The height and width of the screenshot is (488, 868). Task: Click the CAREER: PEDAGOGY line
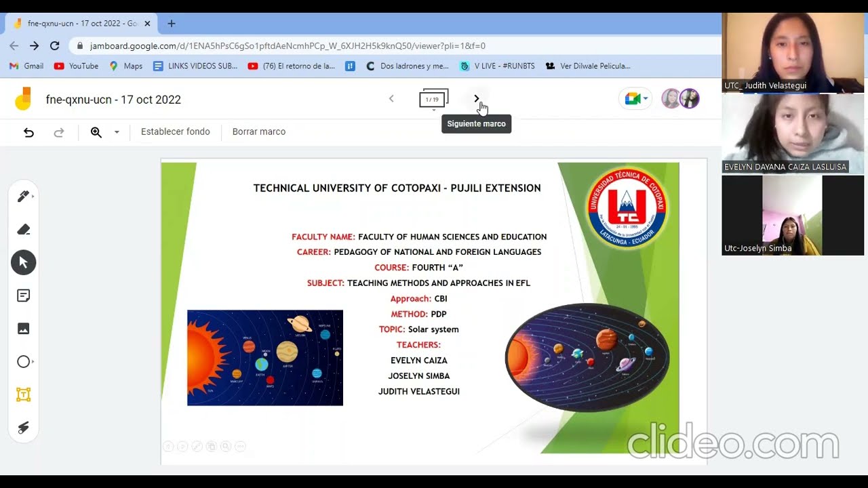pyautogui.click(x=419, y=251)
